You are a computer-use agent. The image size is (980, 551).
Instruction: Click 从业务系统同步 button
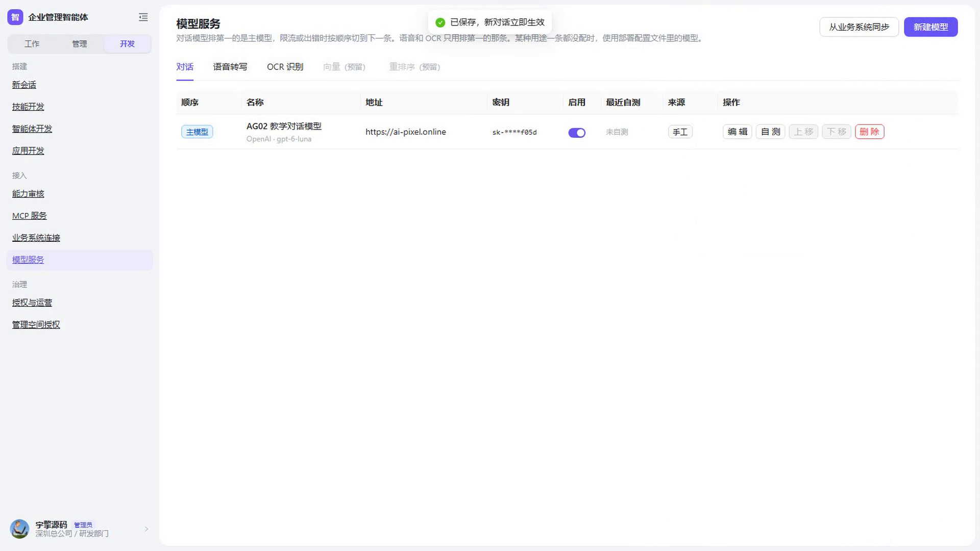(x=859, y=27)
